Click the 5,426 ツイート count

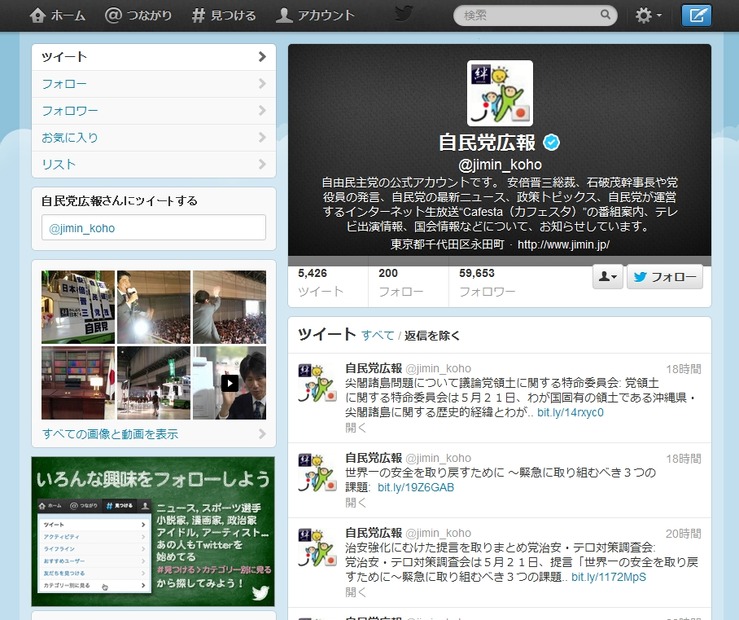click(x=320, y=283)
